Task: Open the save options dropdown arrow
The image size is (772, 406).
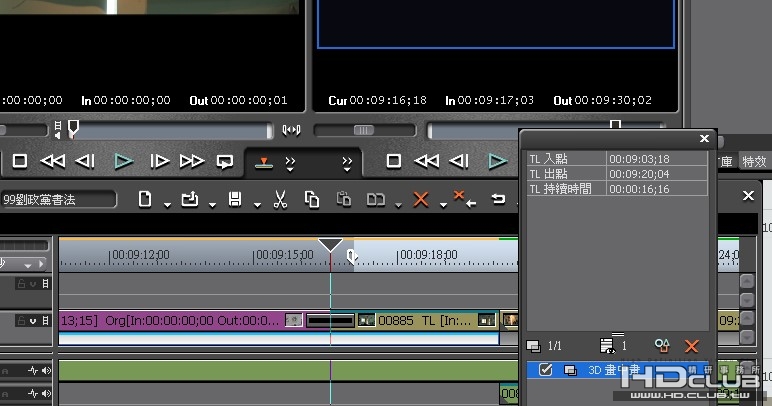Action: 257,204
